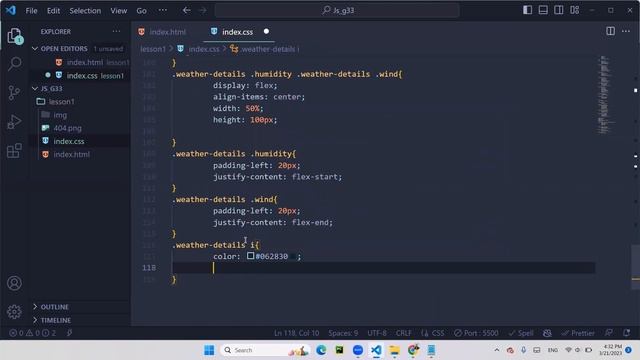Open index.html in the file tree
Screen dimensions: 640x360
(x=71, y=154)
